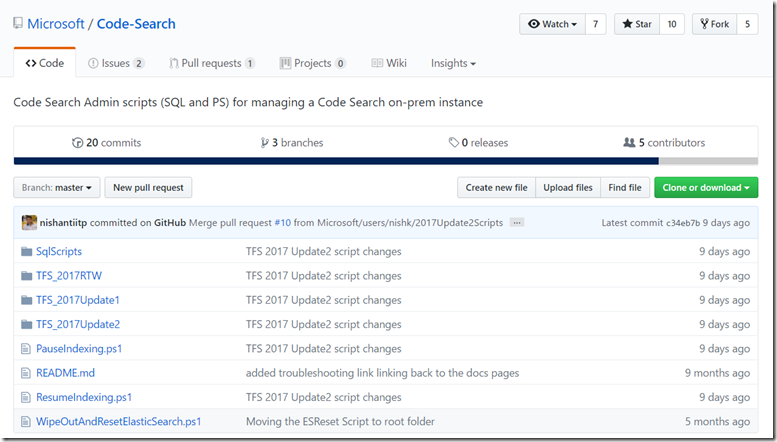This screenshot has width=777, height=442.
Task: Click the watchers count 7
Action: tap(596, 24)
